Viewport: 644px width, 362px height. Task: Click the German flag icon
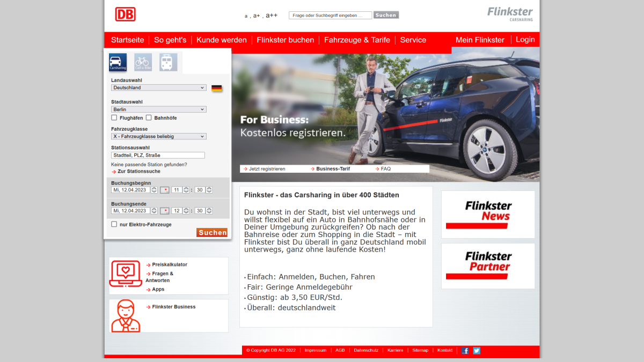(x=217, y=88)
